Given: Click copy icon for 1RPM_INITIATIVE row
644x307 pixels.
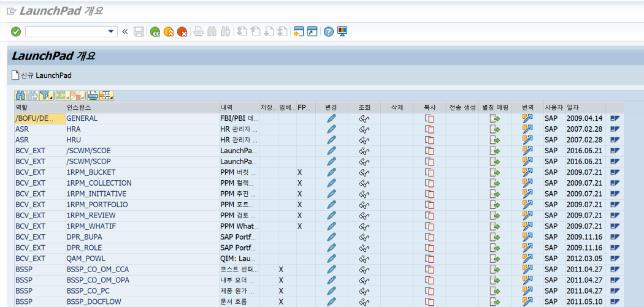Looking at the screenshot, I should [x=429, y=194].
